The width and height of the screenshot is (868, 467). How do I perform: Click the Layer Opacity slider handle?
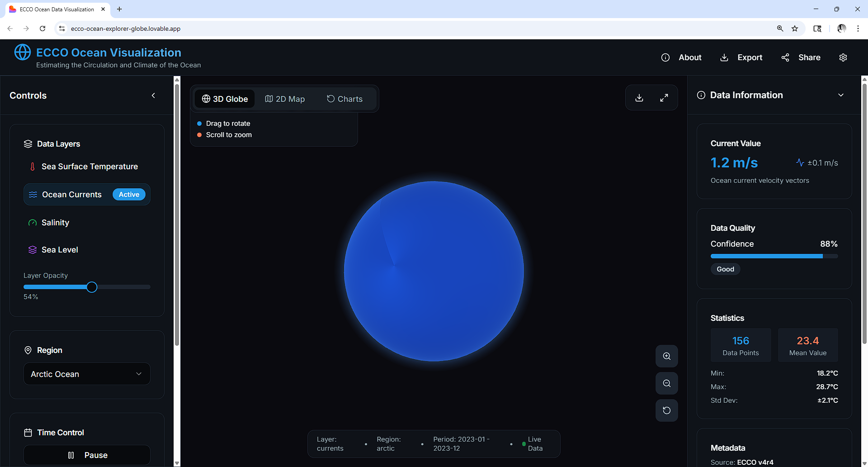tap(92, 287)
